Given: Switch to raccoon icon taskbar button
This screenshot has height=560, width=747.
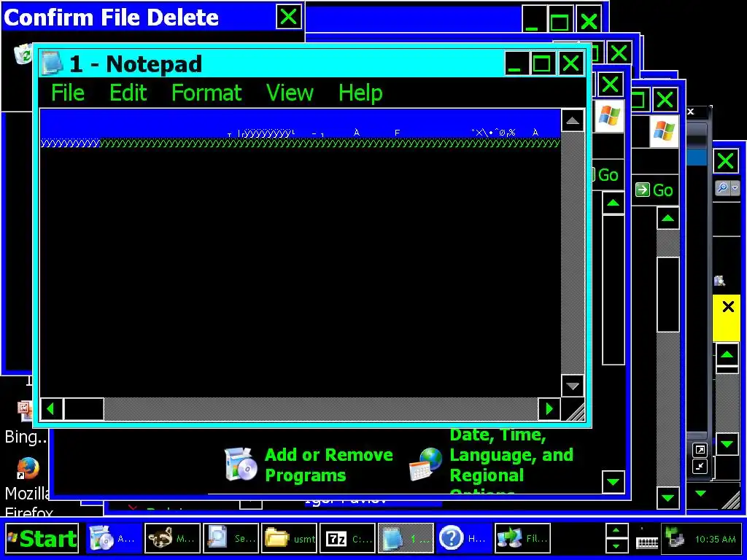Looking at the screenshot, I should (172, 539).
